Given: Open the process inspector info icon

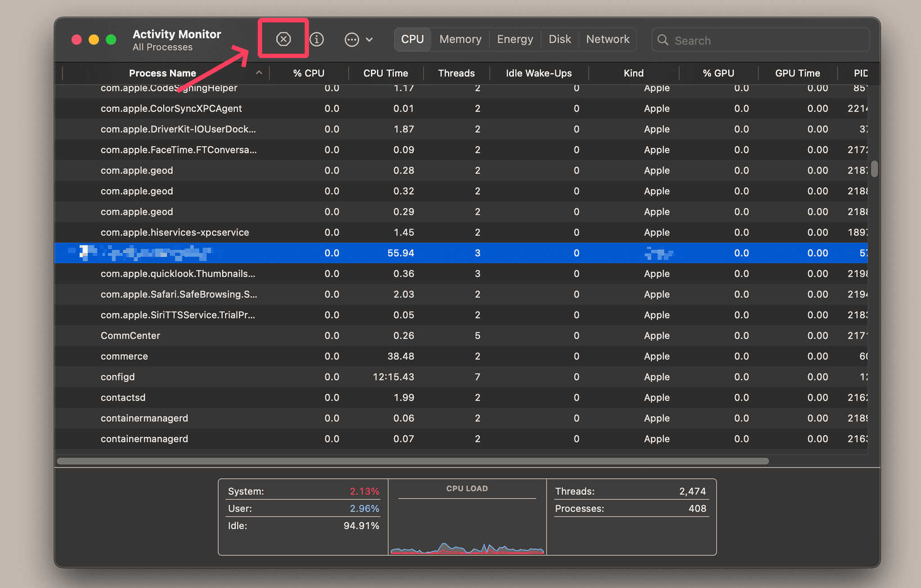Looking at the screenshot, I should click(317, 39).
